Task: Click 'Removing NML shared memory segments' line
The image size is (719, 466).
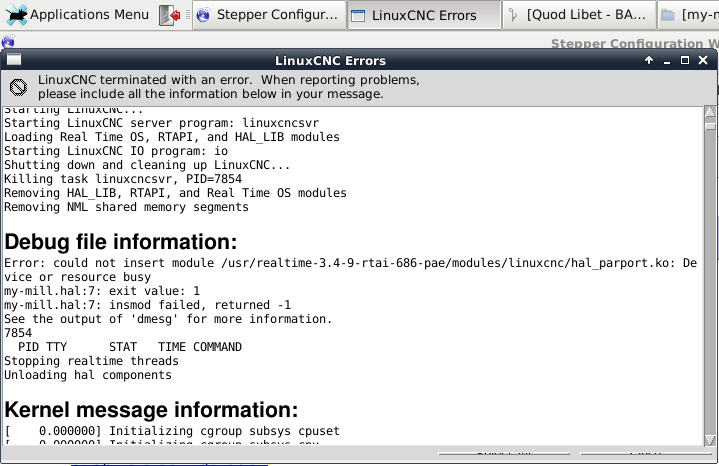Action: (126, 207)
